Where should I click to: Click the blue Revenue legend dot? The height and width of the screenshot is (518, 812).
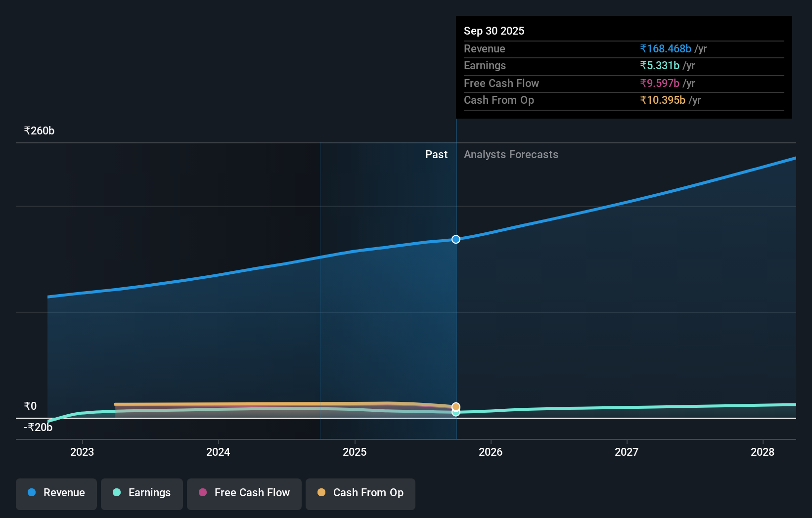coord(32,493)
